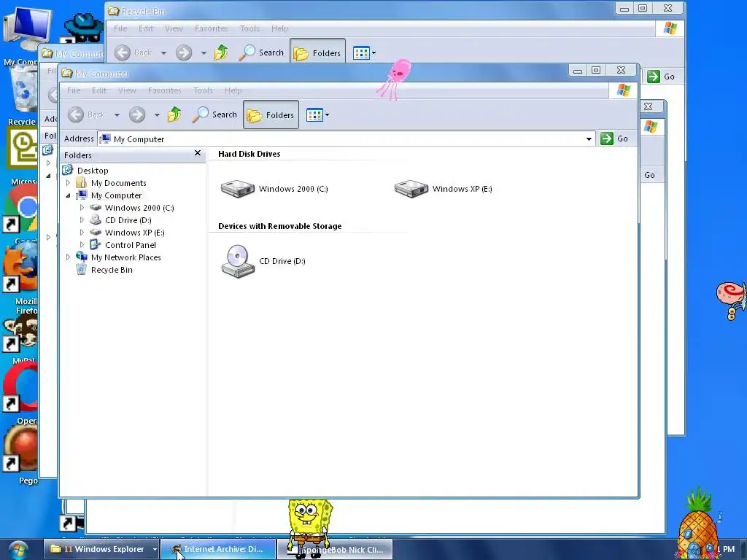Go up one folder level in My Computer

coord(174,114)
